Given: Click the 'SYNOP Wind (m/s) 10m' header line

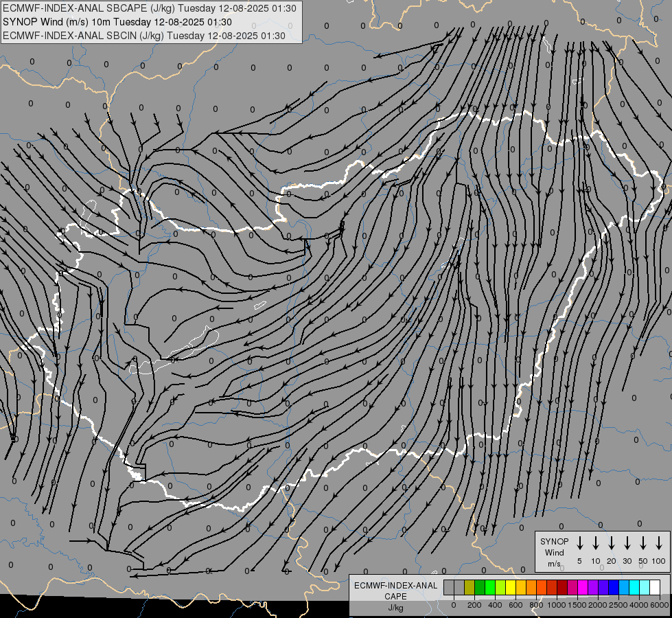Looking at the screenshot, I should coord(117,22).
